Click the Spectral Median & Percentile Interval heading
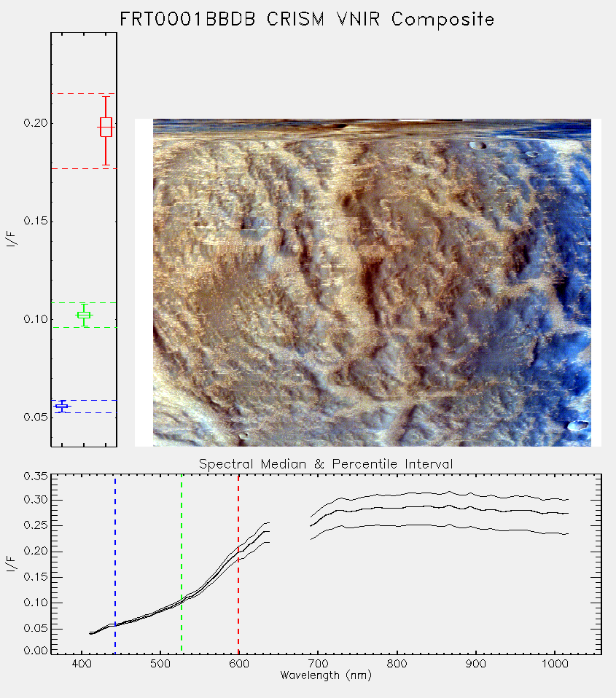 326,464
